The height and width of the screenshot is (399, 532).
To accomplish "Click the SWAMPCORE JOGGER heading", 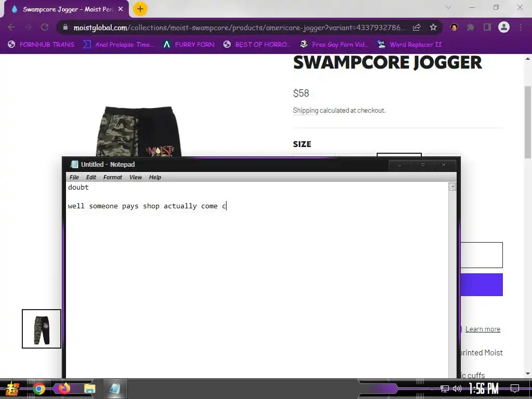I will click(387, 63).
